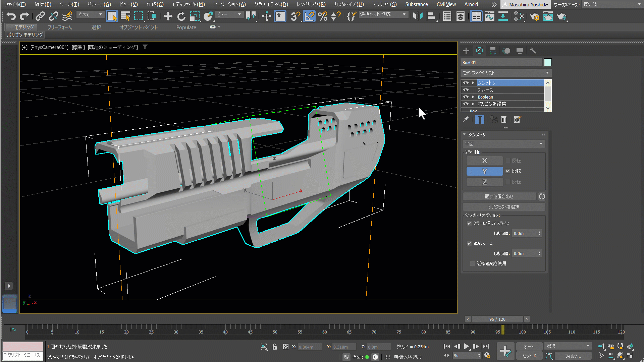Open Configure Modifier Sets icon
This screenshot has width=644, height=362.
pos(517,119)
